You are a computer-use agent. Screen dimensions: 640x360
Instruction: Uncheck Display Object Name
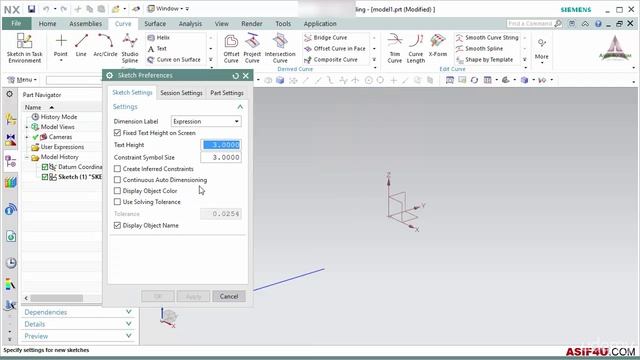(118, 225)
